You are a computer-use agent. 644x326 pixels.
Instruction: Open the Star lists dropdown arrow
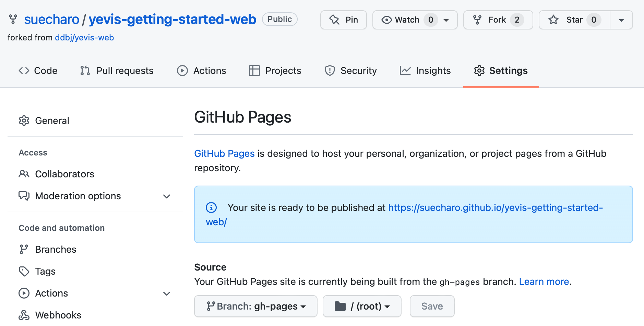621,20
